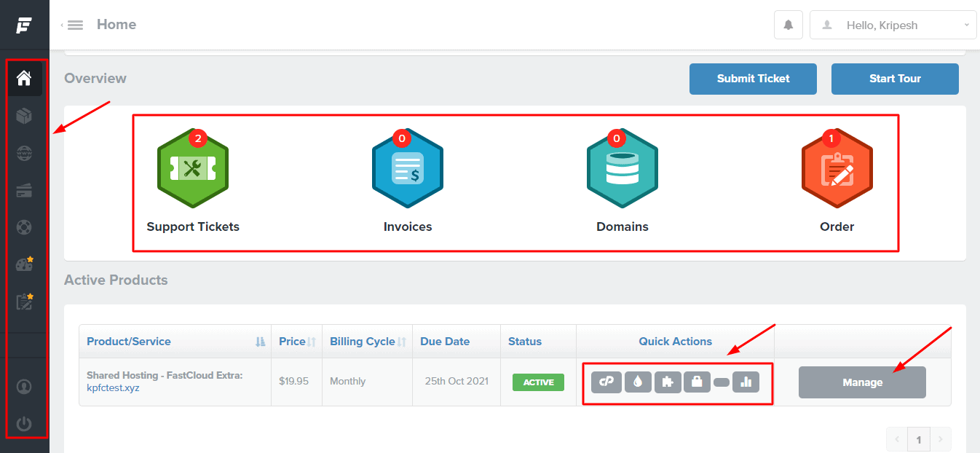The width and height of the screenshot is (980, 453).
Task: Click the ACTIVE status badge
Action: [538, 382]
